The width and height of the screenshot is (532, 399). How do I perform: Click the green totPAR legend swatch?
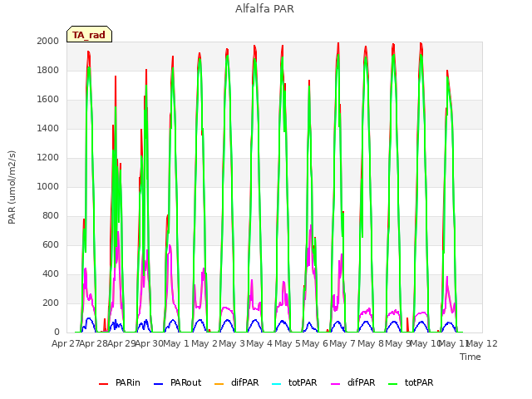point(393,384)
